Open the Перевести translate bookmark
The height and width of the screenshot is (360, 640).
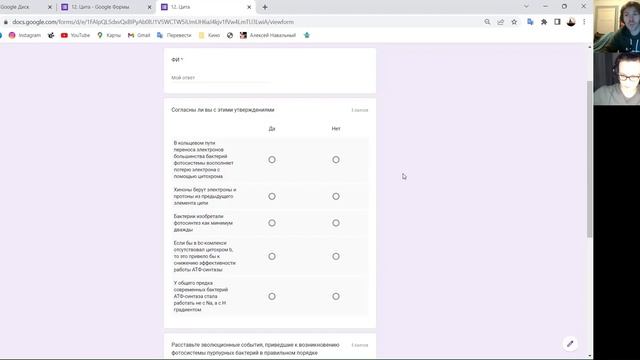tap(174, 36)
